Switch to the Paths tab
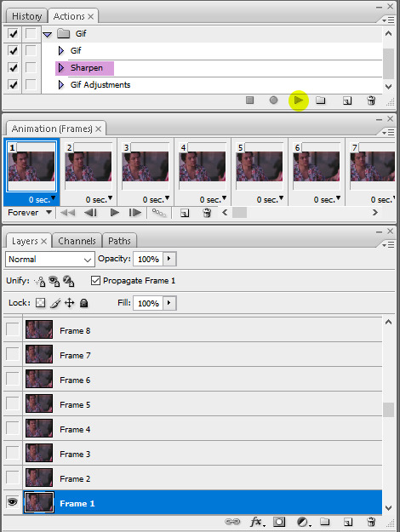The width and height of the screenshot is (400, 532). [119, 241]
